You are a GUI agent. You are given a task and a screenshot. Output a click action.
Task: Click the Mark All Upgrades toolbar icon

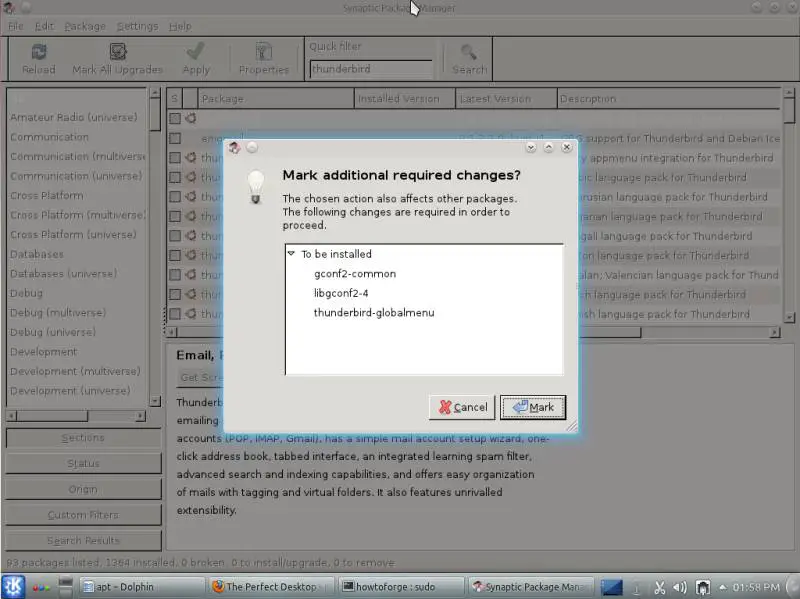tap(118, 52)
